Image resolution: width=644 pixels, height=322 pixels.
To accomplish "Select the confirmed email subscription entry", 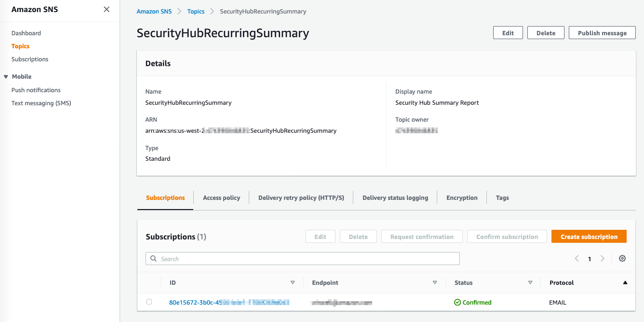I will click(x=229, y=302).
